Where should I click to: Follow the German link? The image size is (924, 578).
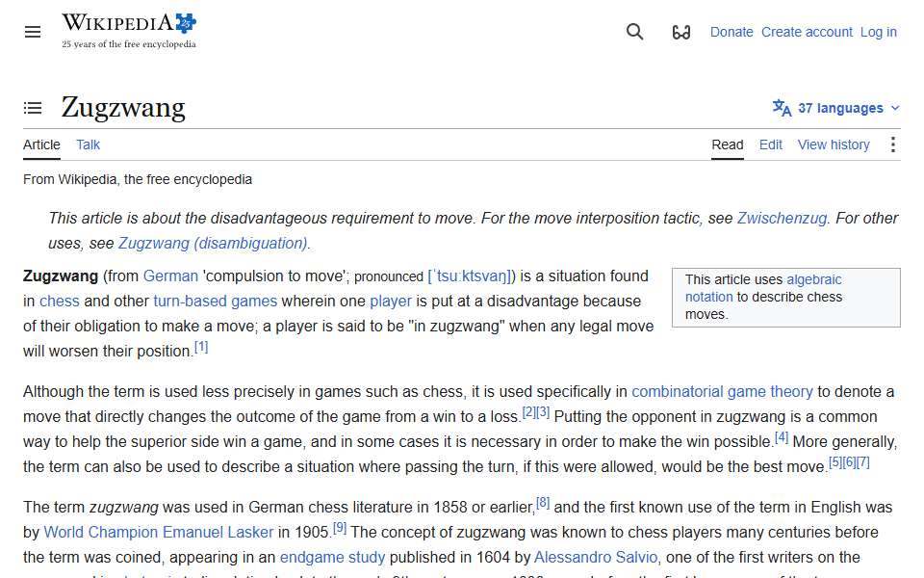tap(170, 276)
